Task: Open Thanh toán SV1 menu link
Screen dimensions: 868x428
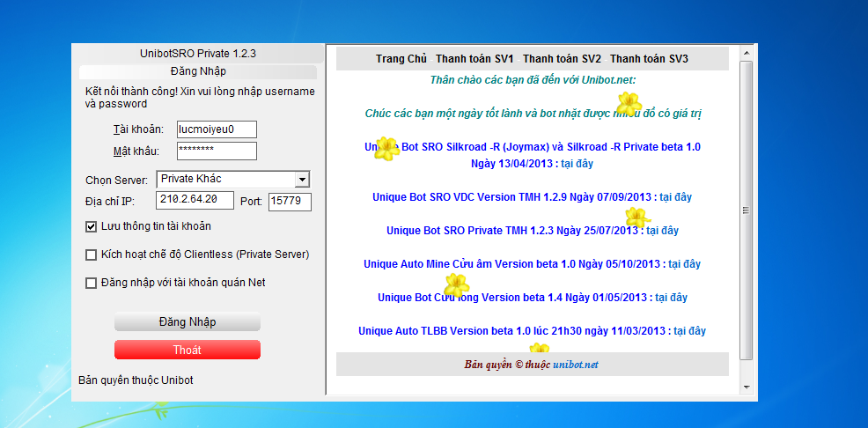Action: pyautogui.click(x=475, y=59)
